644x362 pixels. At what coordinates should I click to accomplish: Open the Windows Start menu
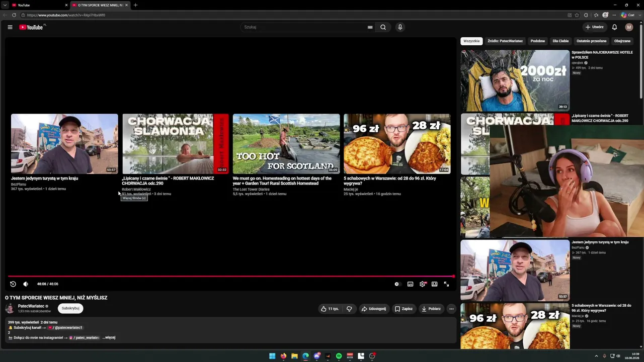click(272, 356)
